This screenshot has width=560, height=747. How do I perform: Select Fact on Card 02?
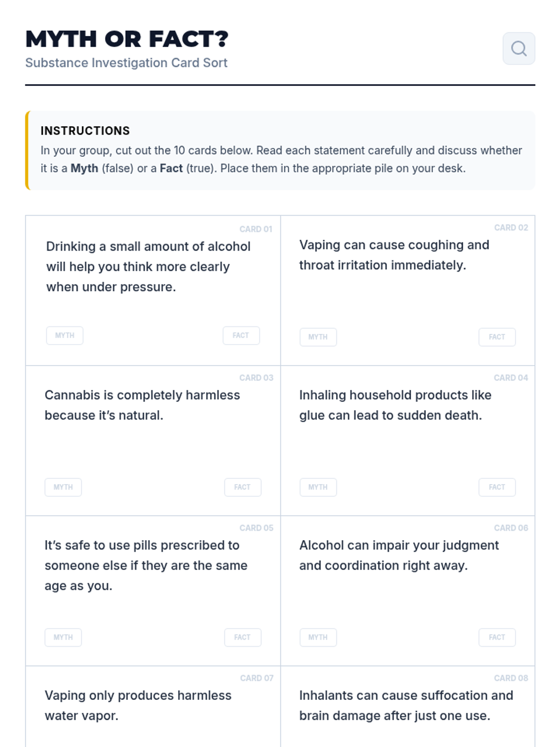pyautogui.click(x=497, y=337)
